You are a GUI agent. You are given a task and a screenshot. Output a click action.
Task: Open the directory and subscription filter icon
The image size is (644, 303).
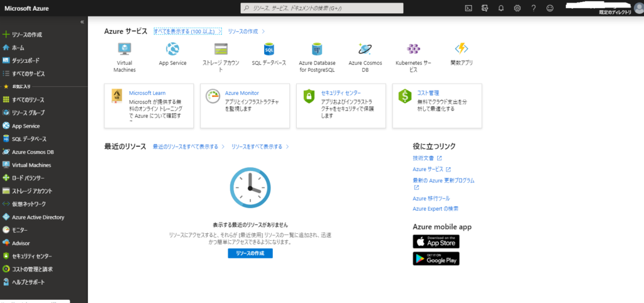tap(485, 8)
